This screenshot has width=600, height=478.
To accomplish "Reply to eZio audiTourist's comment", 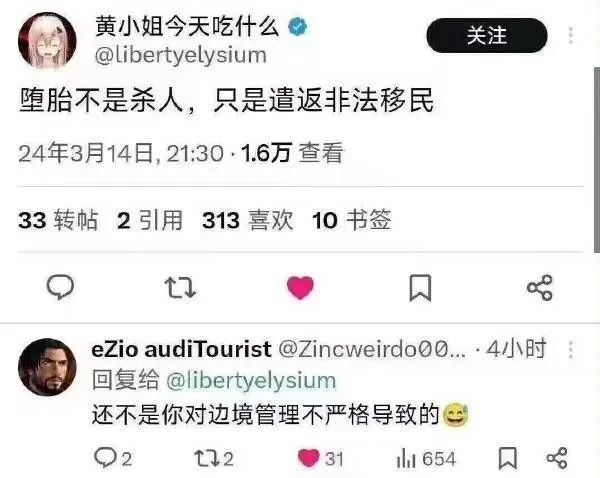I will (x=112, y=458).
